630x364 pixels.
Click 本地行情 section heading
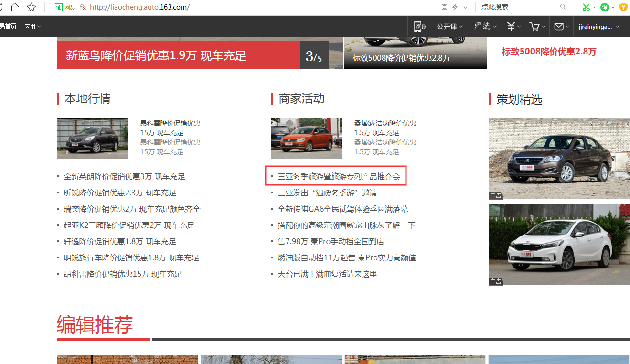[87, 98]
